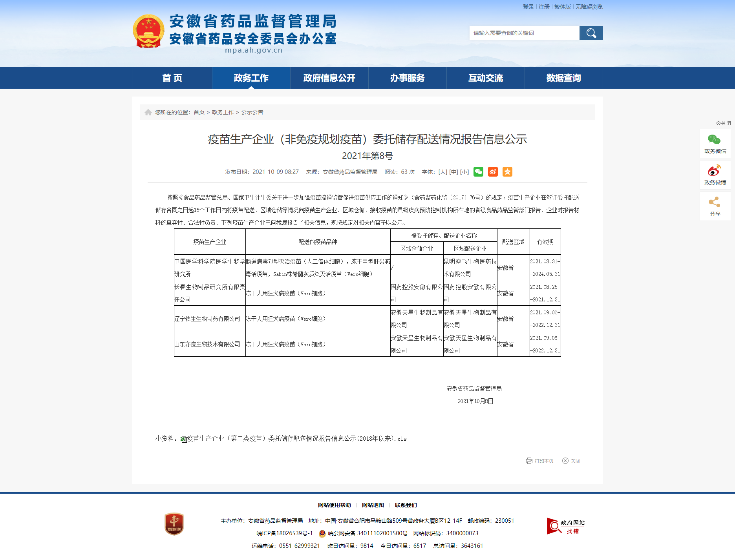Click the 公示公告 breadcrumb link
This screenshot has height=560, width=735.
click(252, 112)
